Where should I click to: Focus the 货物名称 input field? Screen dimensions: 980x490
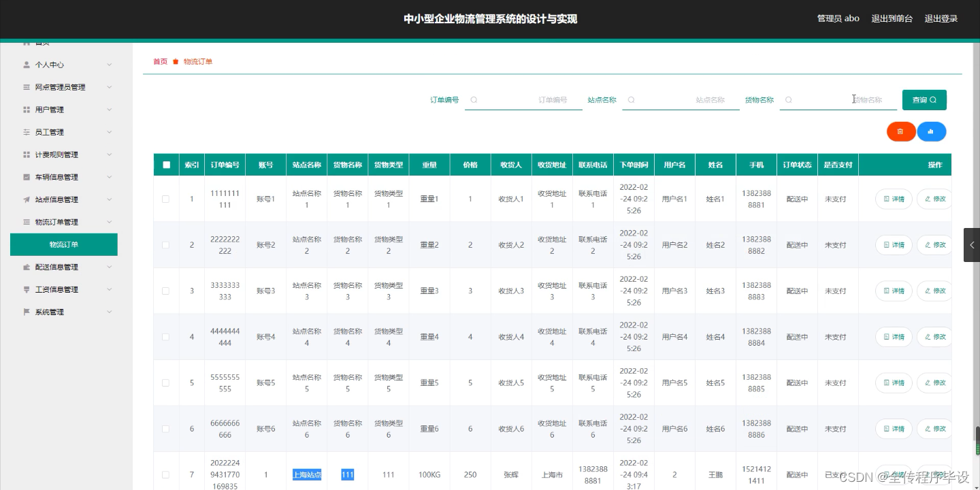coord(838,100)
